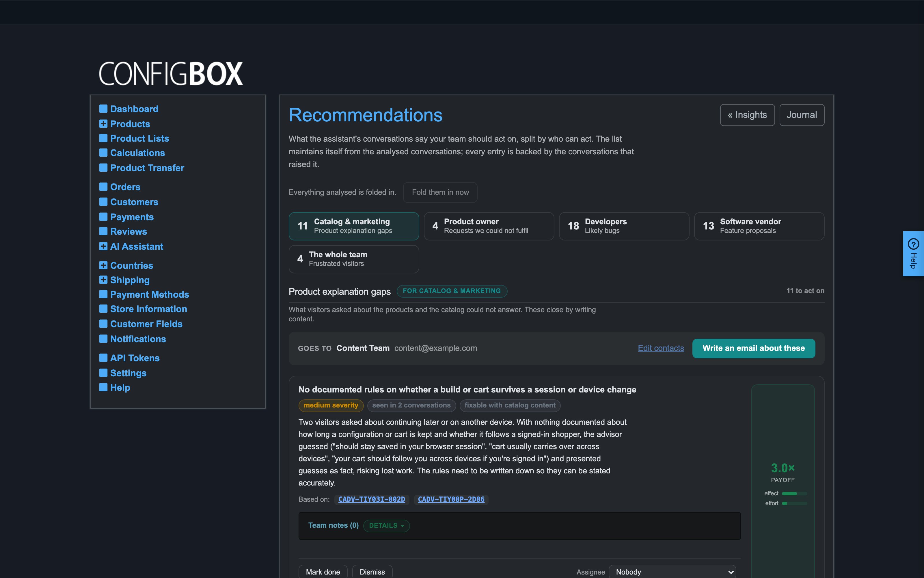Click the Customers sidebar icon
The image size is (924, 578).
click(103, 201)
